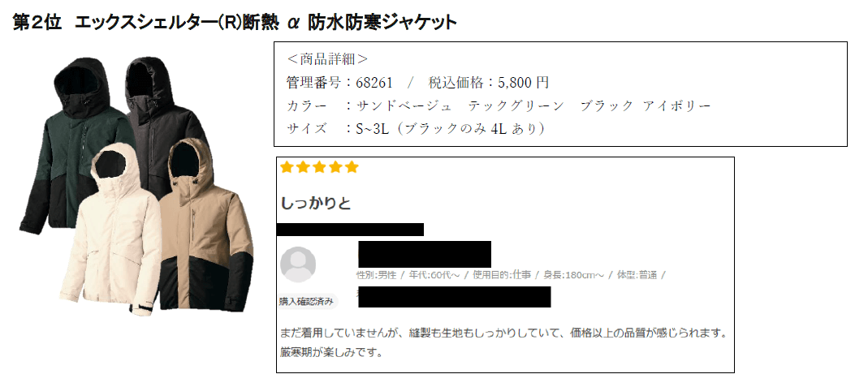
Task: Click the ＜商品詳細＞ heading
Action: [327, 59]
